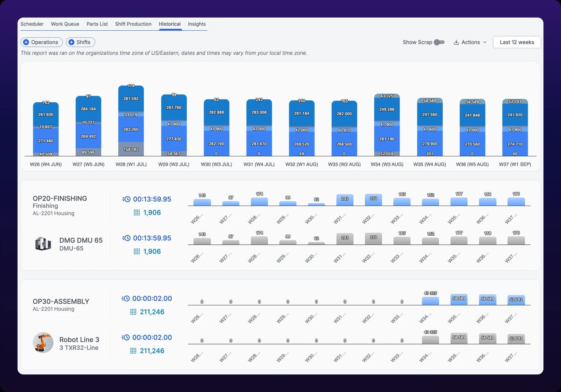Viewport: 561px width, 392px height.
Task: Click the 211,246 parts count for OP30-ASSEMBLY
Action: click(152, 312)
